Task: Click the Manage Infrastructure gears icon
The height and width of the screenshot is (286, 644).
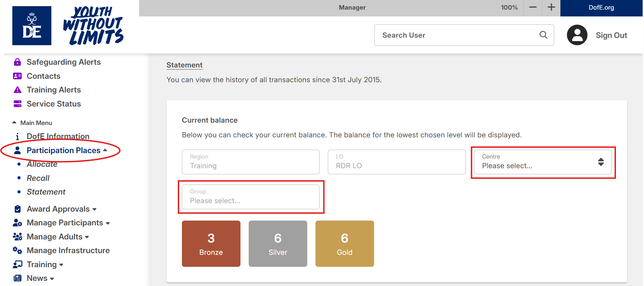Action: [17, 250]
